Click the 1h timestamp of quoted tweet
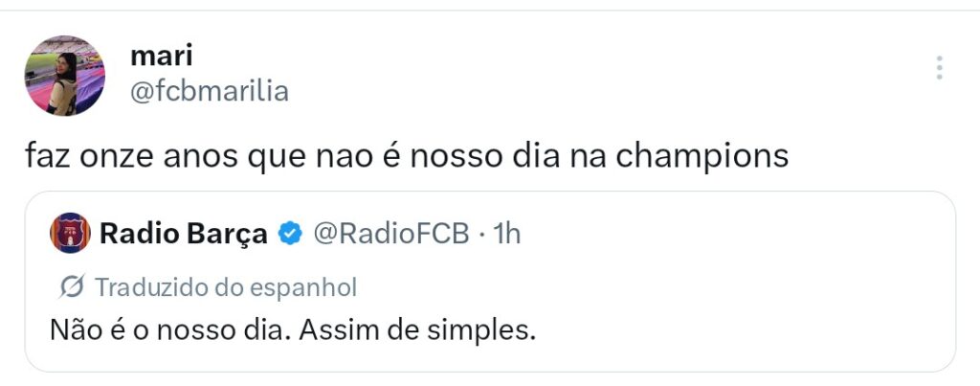The image size is (980, 386). [x=506, y=234]
